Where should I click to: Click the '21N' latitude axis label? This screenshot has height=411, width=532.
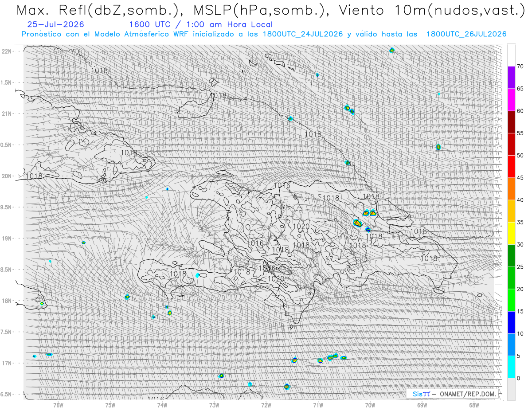click(x=7, y=114)
